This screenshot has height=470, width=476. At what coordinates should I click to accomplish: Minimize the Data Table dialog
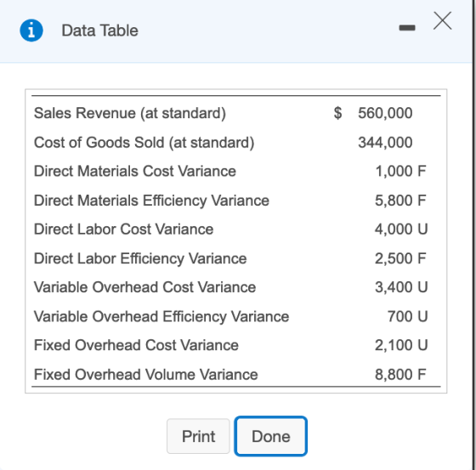[x=407, y=28]
